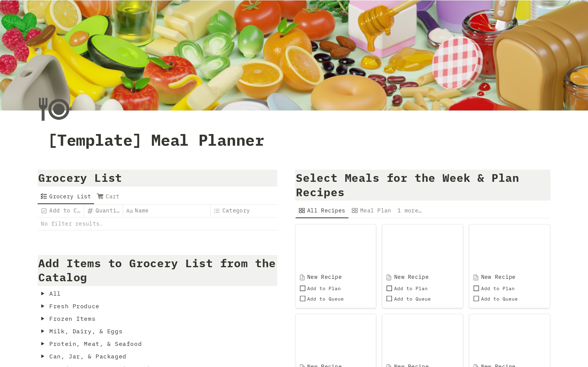Click the fork and plate page icon
The image size is (588, 367).
click(x=54, y=109)
